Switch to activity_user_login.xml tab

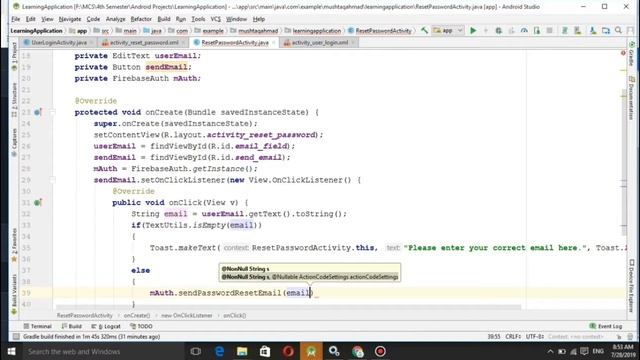pos(320,42)
